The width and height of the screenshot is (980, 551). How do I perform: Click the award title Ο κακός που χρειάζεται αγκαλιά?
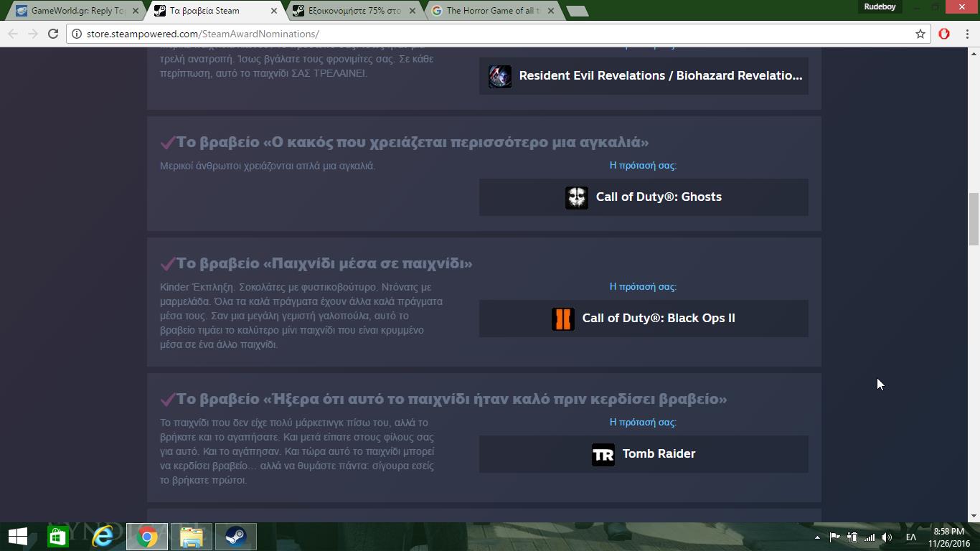point(413,142)
